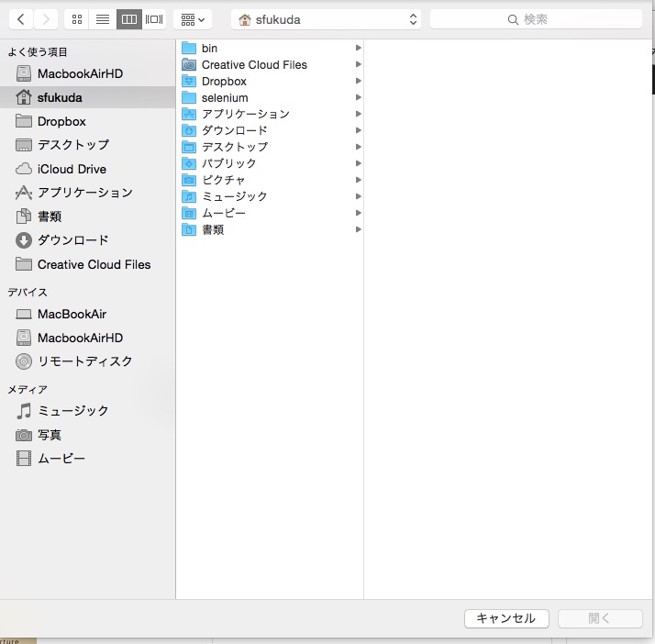
Task: Select MacbookAirHD under デバイス
Action: point(88,338)
